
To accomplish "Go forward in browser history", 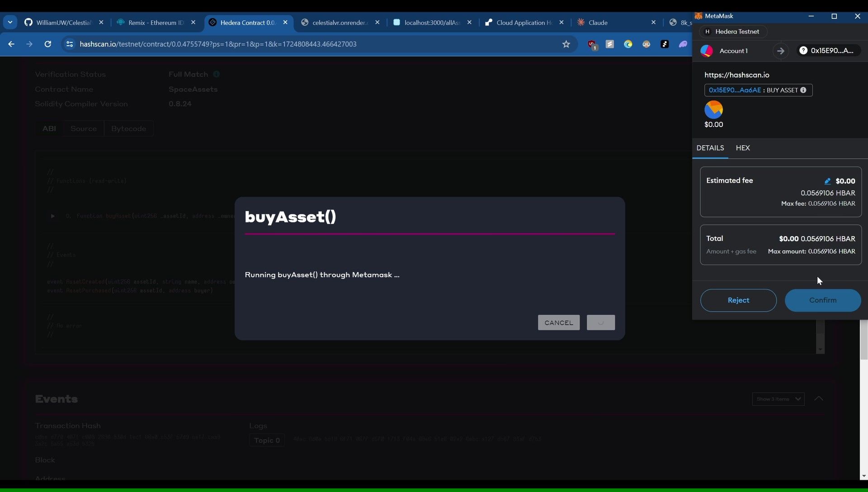I will 29,44.
